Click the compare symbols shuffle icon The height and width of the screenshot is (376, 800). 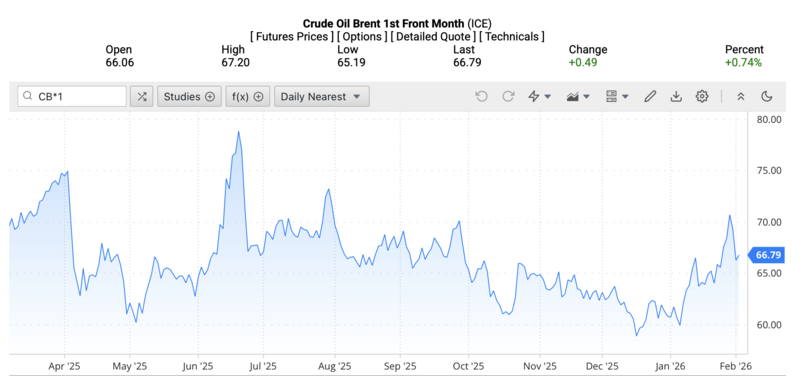[141, 96]
